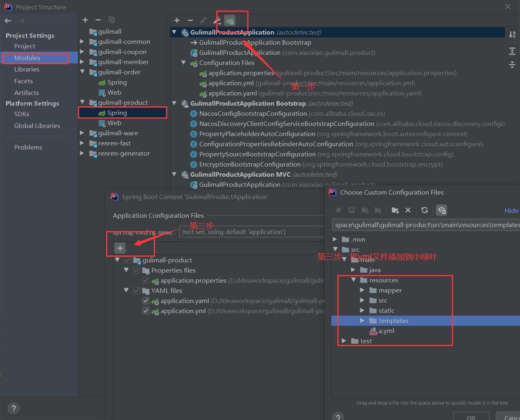Open the Spring Boot customize context icon
520x420 pixels.
point(229,20)
